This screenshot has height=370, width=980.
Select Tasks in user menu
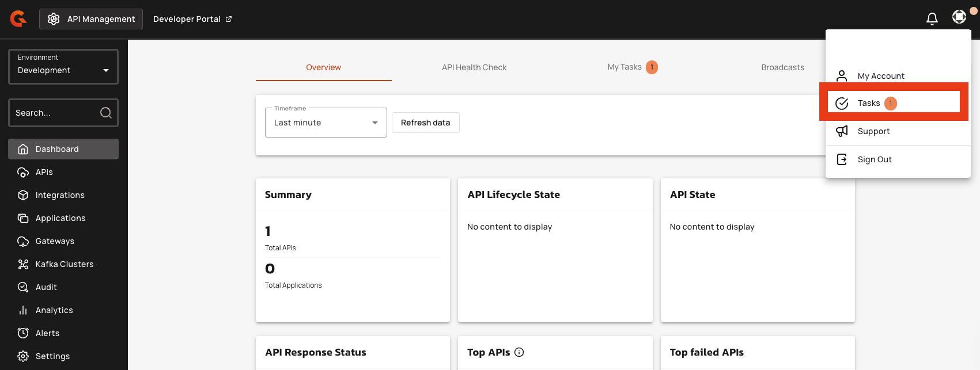pyautogui.click(x=868, y=104)
